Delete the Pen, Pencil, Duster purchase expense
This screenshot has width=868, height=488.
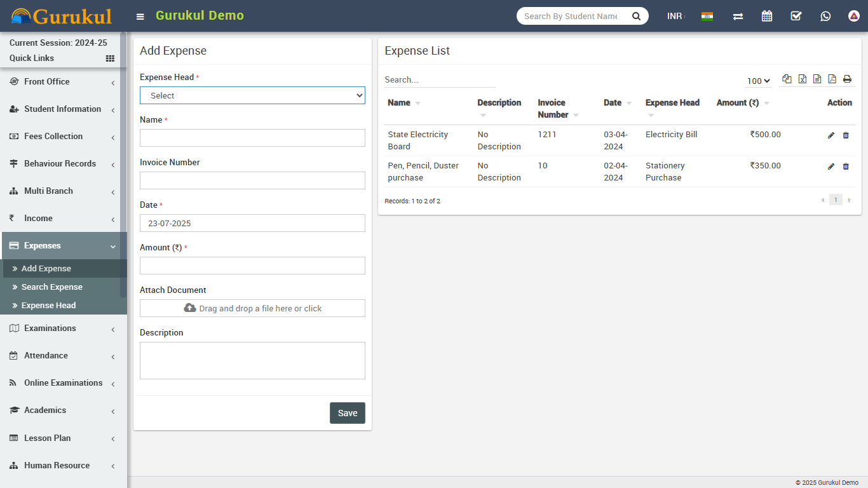(846, 166)
